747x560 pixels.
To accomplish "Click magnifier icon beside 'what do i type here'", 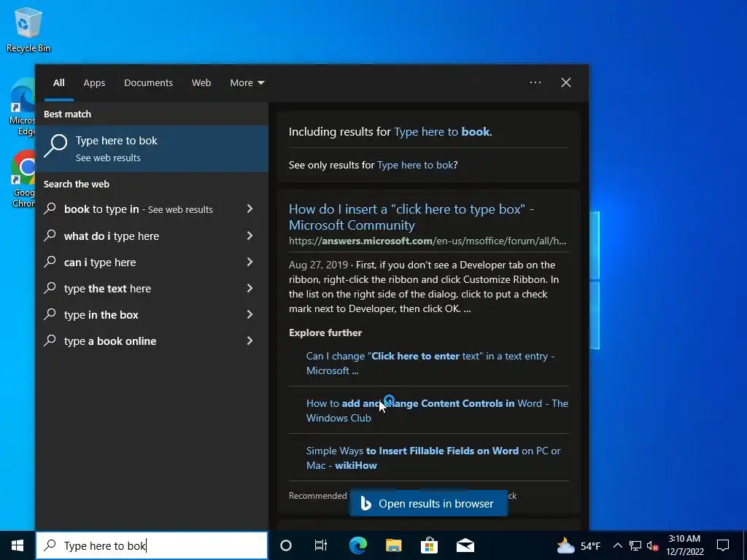I will 50,236.
